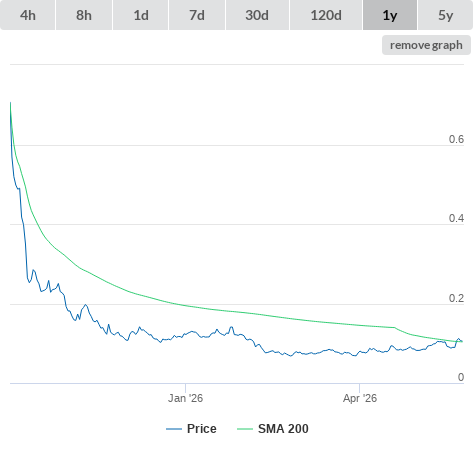Click the 0.6 y-axis value label

(x=456, y=139)
